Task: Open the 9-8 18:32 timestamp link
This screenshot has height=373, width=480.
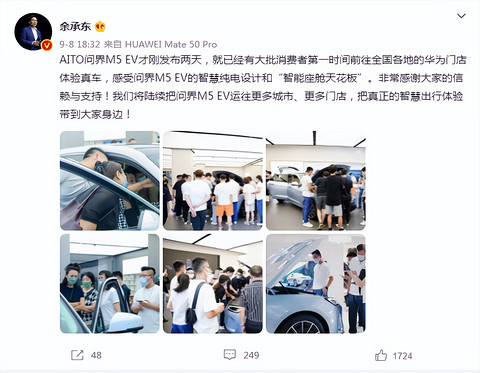Action: 80,44
